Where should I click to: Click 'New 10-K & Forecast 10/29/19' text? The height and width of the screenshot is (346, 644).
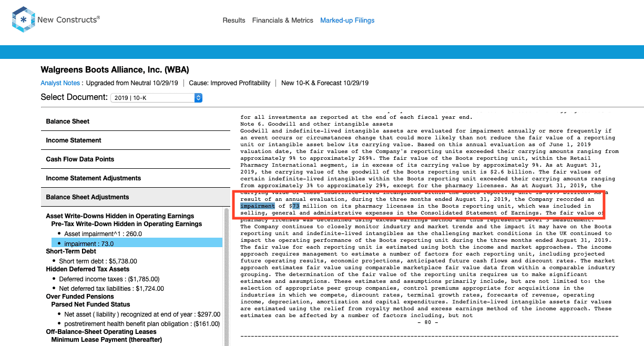pyautogui.click(x=325, y=83)
